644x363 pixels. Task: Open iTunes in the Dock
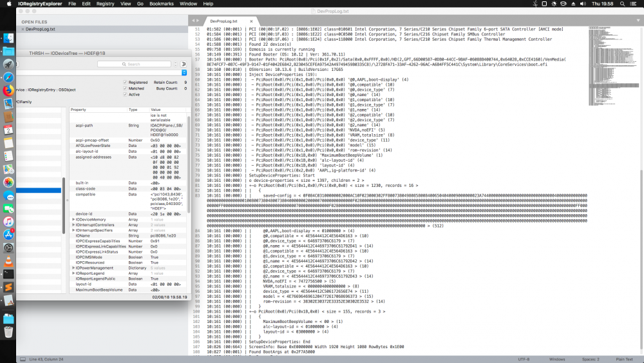(8, 222)
